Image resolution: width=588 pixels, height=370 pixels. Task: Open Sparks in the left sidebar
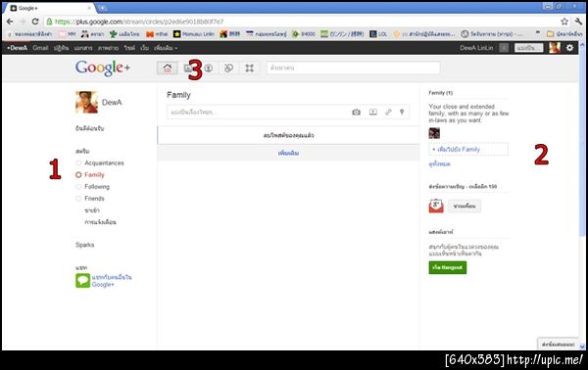(x=84, y=245)
